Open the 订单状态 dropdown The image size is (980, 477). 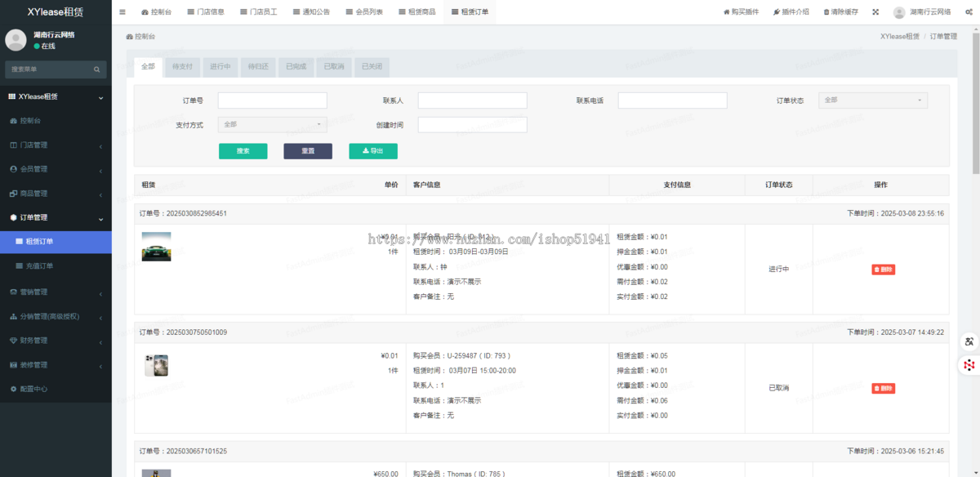873,100
